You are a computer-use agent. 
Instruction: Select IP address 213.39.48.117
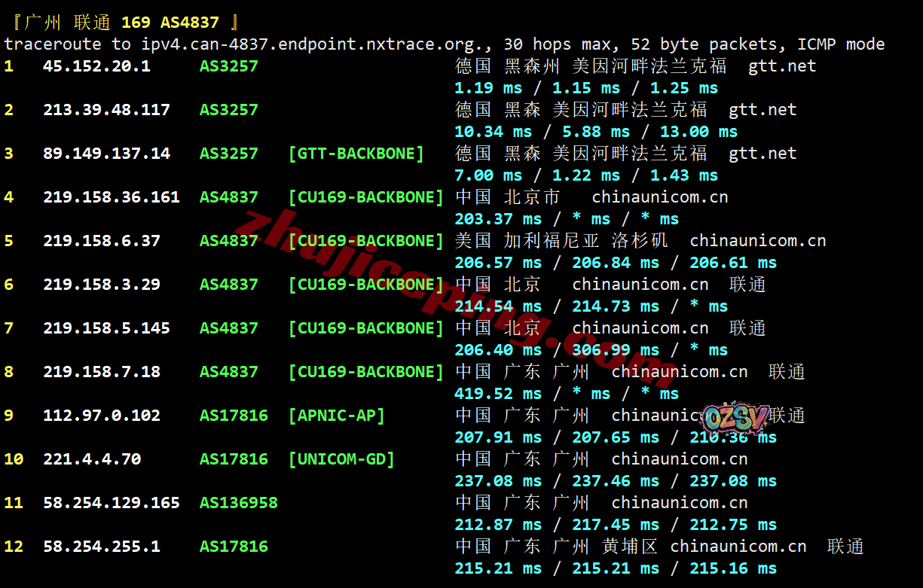(106, 110)
